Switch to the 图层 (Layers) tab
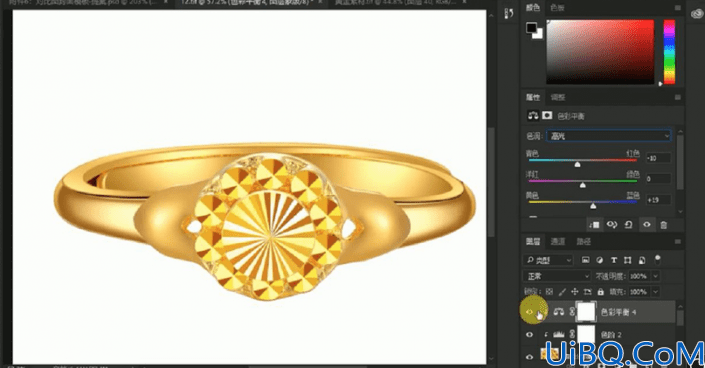This screenshot has height=368, width=705. point(533,242)
